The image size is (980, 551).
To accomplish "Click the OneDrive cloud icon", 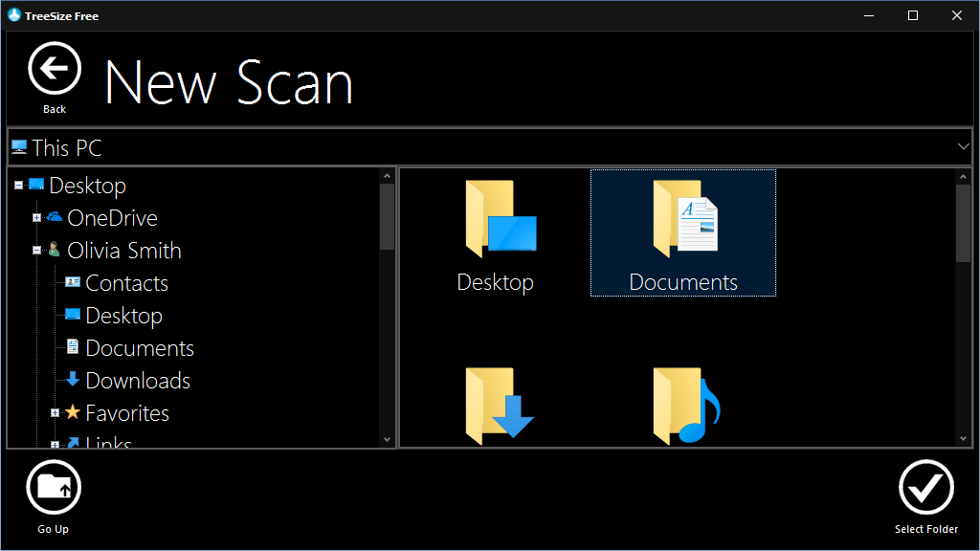I will (x=55, y=217).
